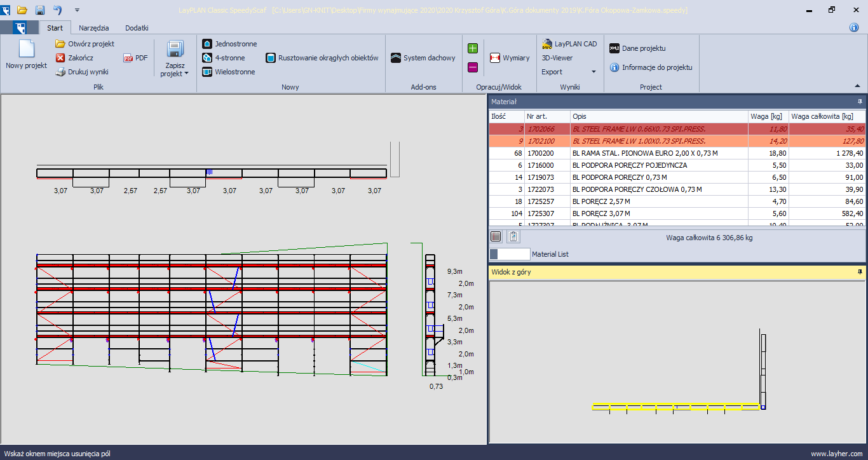This screenshot has width=868, height=460.
Task: Select row BL STEEL FRAME LW 0.66X0.73
Action: point(677,129)
